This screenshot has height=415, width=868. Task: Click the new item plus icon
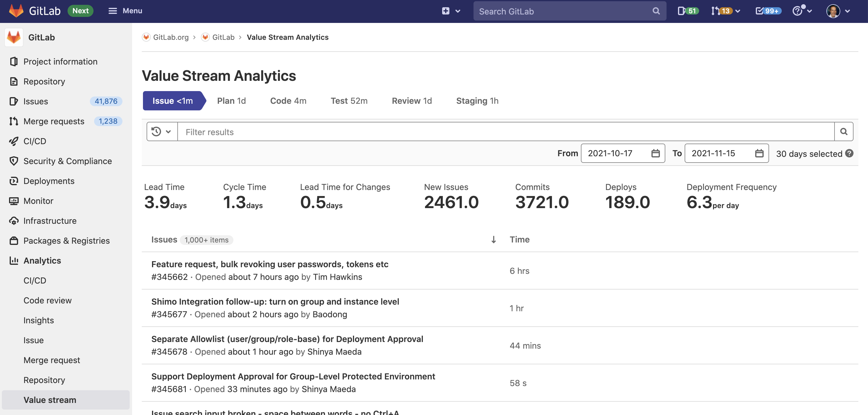(x=445, y=11)
